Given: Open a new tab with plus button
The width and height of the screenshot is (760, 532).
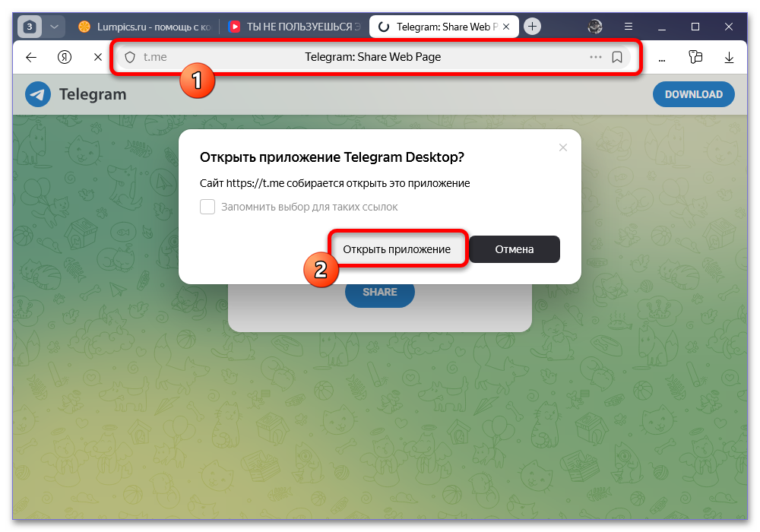Looking at the screenshot, I should point(532,27).
